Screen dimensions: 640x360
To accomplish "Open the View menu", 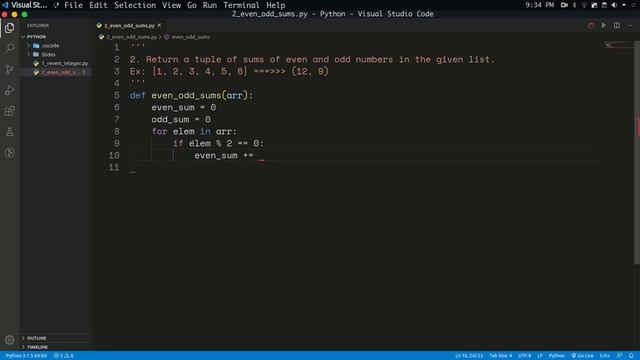I will [x=171, y=5].
